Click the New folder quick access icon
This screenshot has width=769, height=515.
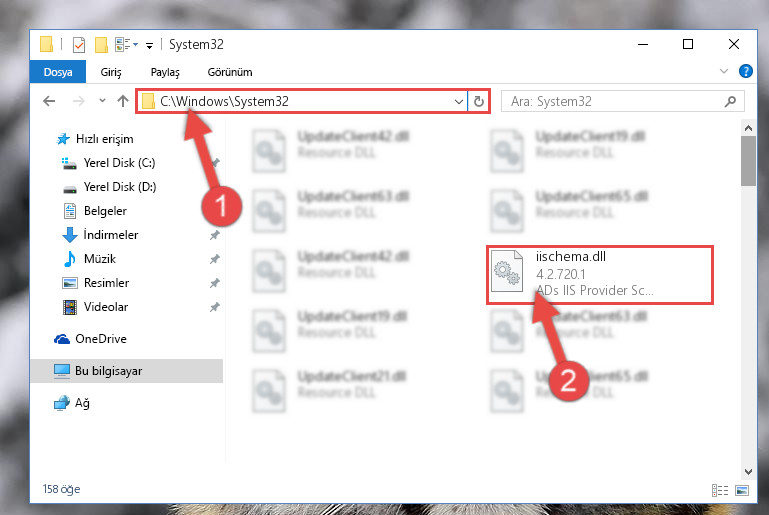coord(101,45)
